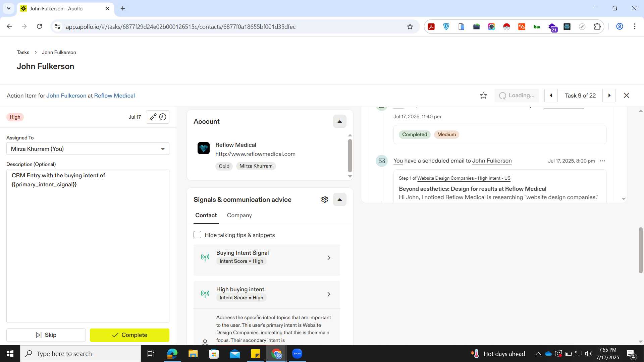Click the browser address bar URL
This screenshot has height=362, width=644.
pos(180,26)
